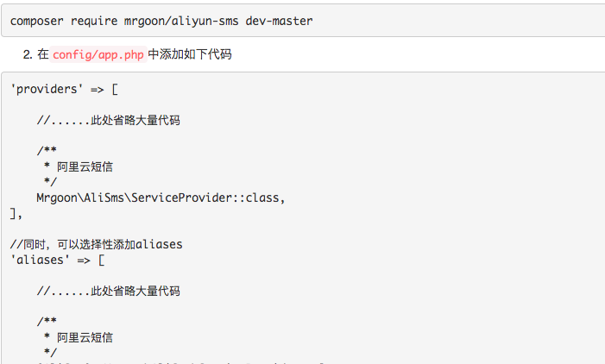Click the dev-master version text
This screenshot has width=605, height=364.
click(x=279, y=21)
